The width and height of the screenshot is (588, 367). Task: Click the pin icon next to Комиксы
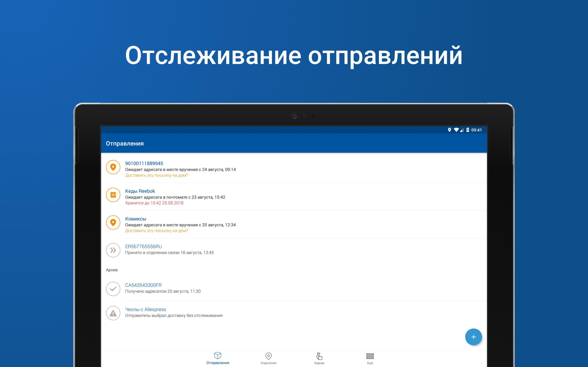(113, 222)
